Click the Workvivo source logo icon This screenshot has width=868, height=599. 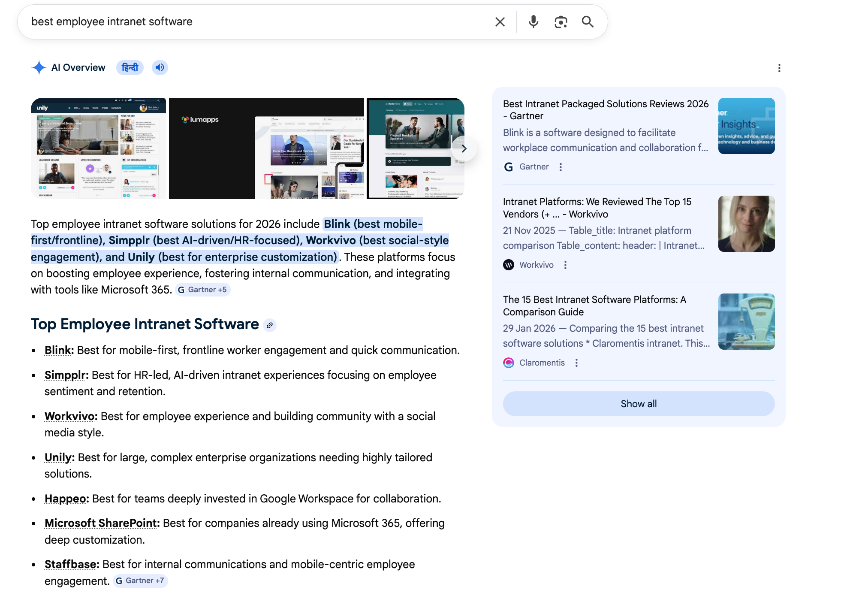point(508,265)
